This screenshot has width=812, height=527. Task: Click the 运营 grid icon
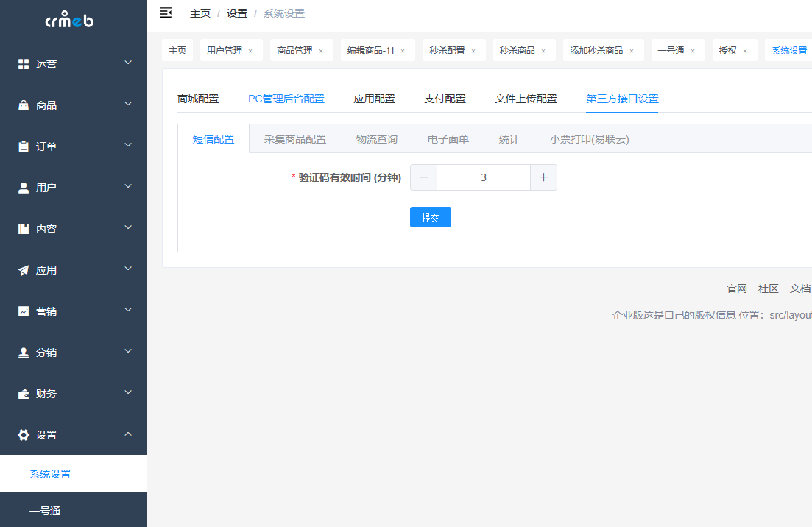click(x=24, y=64)
